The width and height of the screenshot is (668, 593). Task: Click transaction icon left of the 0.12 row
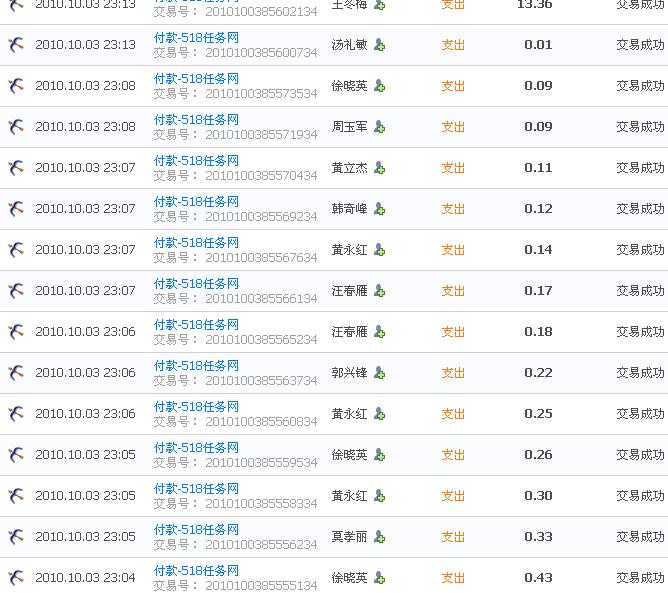(16, 209)
